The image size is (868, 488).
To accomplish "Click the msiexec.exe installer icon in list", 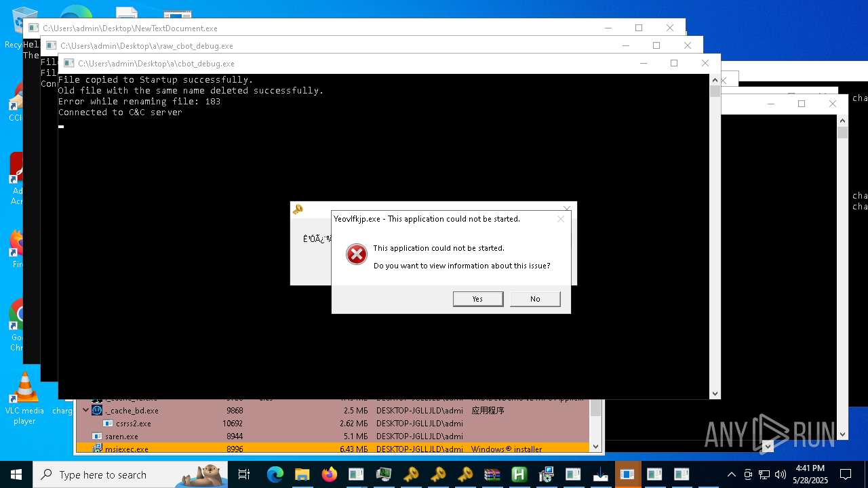I will tap(97, 449).
